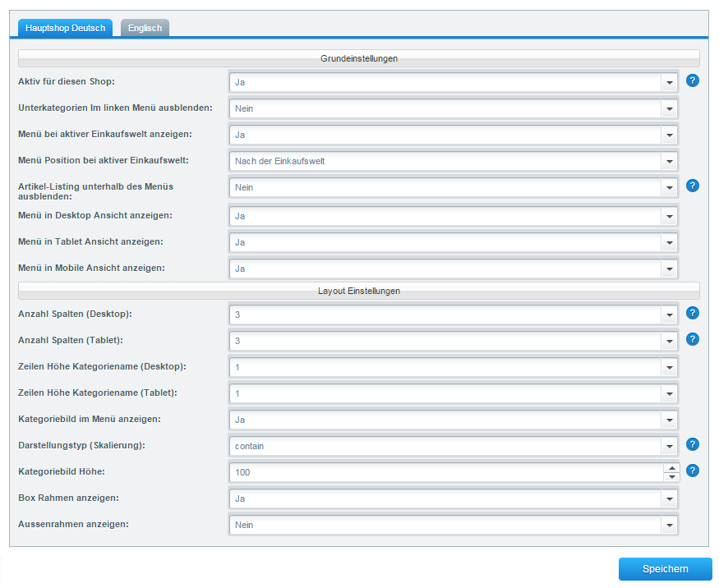Click the 'Unterkategorien Im linken Menü ausblenden:' label

pyautogui.click(x=115, y=108)
